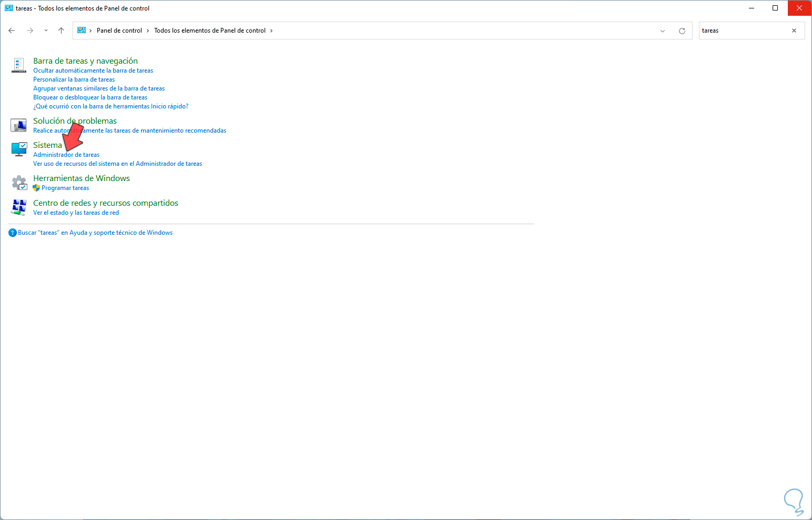This screenshot has height=520, width=812.
Task: Refresh the Control Panel view
Action: [x=682, y=31]
